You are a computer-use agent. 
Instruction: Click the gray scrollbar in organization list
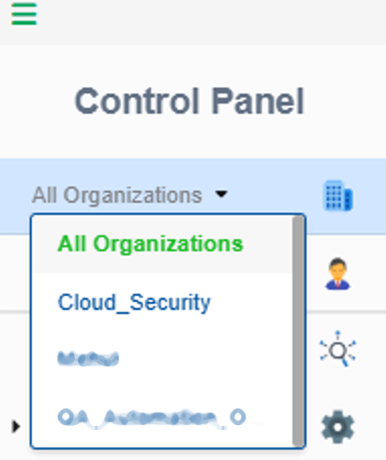coord(298,331)
